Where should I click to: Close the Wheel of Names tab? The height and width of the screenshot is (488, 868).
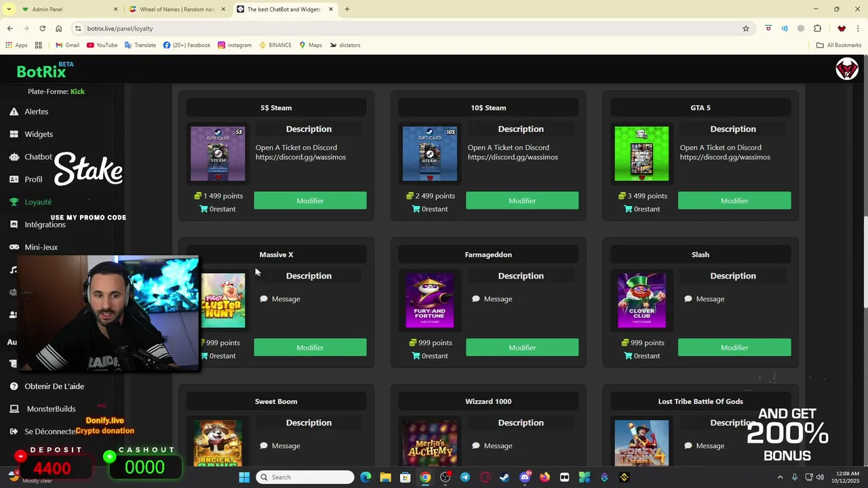(x=223, y=9)
